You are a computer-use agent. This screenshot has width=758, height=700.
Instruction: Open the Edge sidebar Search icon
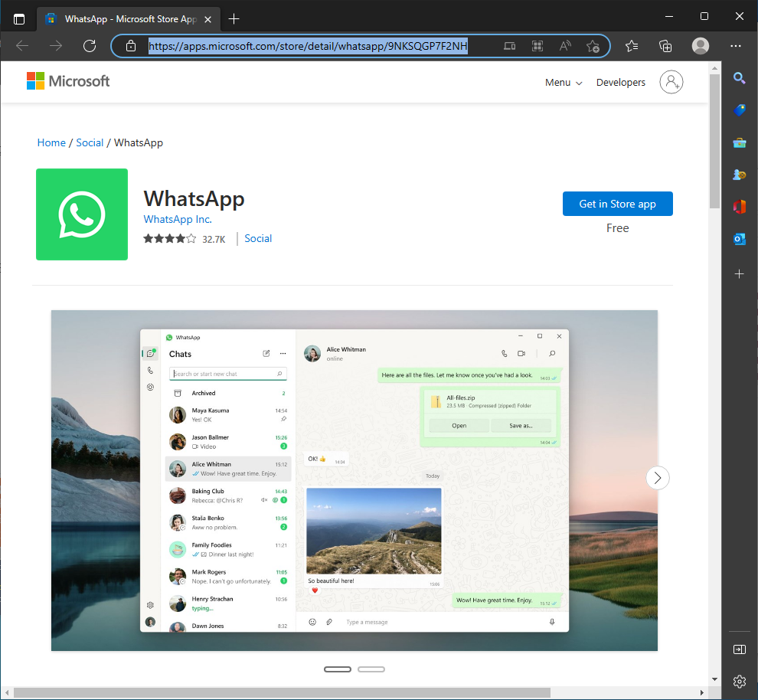(x=739, y=78)
